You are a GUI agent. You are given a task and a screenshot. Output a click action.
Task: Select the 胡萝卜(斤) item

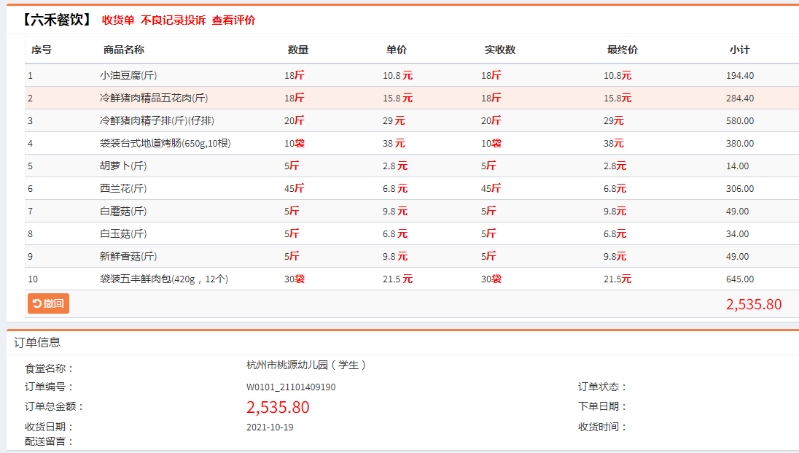pyautogui.click(x=123, y=166)
